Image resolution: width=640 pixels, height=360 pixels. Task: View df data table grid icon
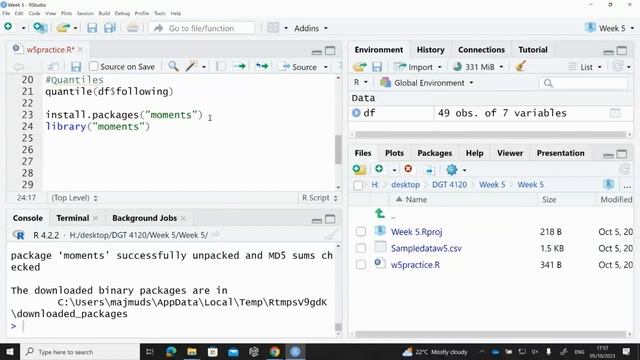coord(615,113)
